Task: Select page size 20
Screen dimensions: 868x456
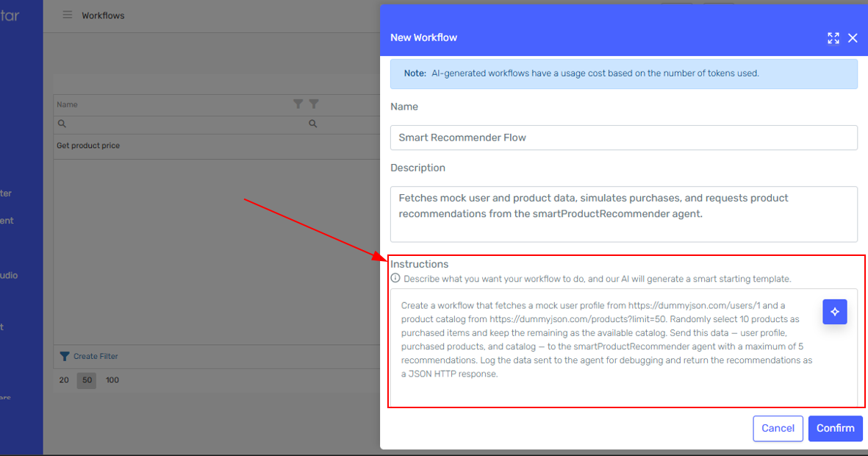Action: tap(64, 380)
